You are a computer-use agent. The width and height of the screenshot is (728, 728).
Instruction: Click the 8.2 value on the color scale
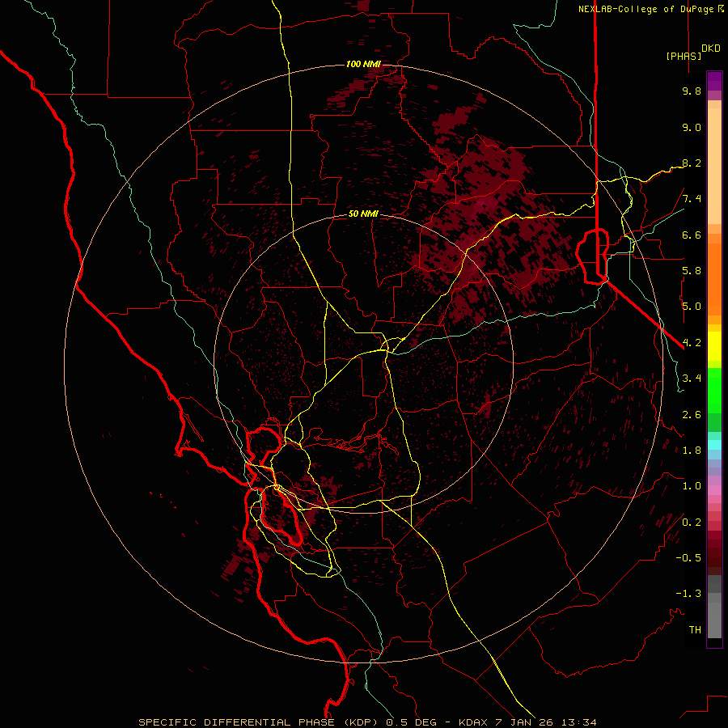(x=692, y=163)
